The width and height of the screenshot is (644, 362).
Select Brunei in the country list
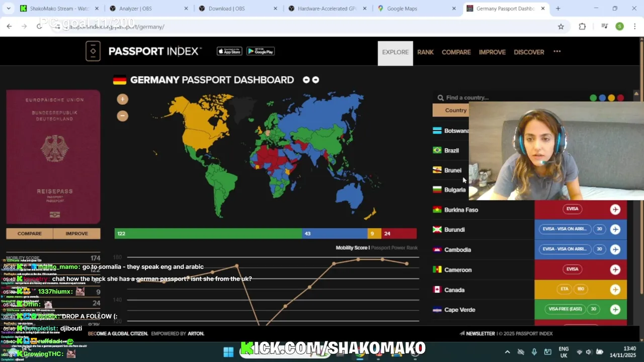tap(453, 170)
